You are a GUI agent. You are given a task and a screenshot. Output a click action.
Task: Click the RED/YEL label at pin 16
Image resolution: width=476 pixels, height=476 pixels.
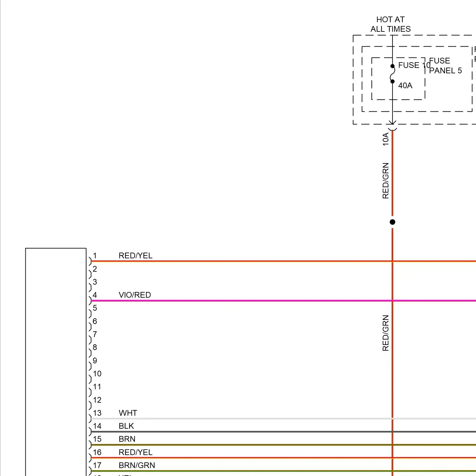[x=136, y=452]
